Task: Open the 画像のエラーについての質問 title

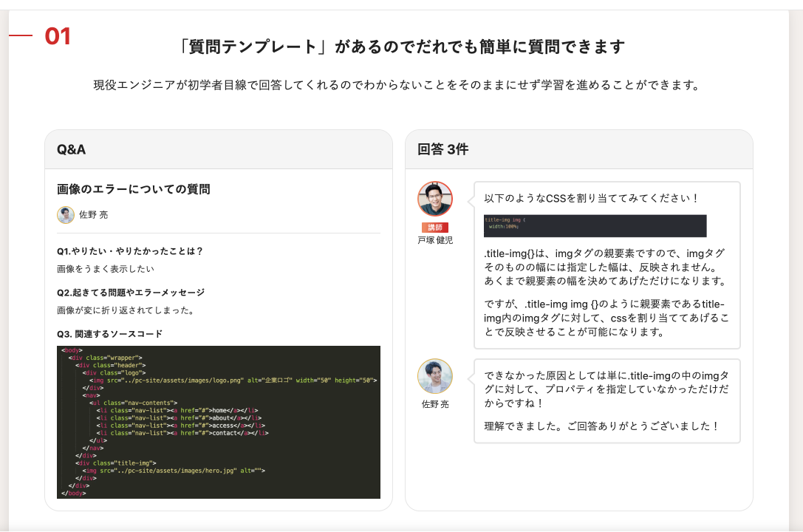Action: [x=134, y=189]
